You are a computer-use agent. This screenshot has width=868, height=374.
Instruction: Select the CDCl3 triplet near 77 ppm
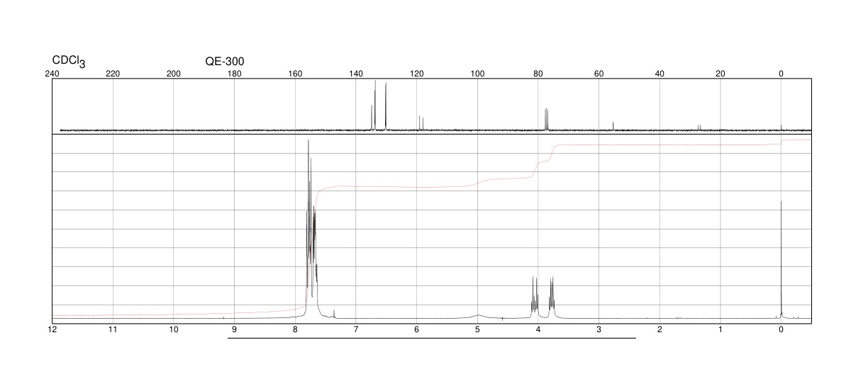(546, 119)
